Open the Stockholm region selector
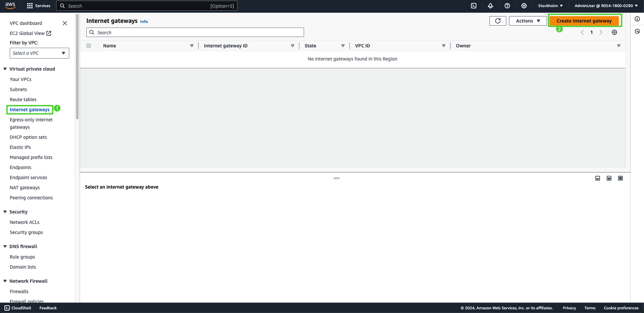The image size is (644, 313). [x=550, y=6]
